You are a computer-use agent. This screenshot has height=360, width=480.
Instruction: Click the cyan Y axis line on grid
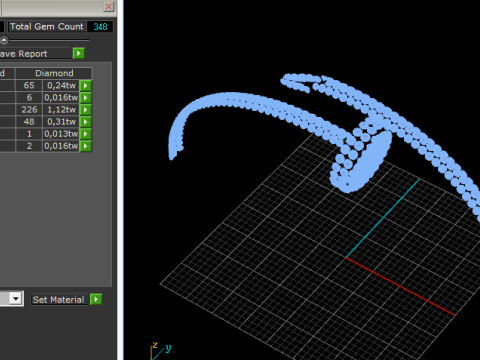coord(383,218)
